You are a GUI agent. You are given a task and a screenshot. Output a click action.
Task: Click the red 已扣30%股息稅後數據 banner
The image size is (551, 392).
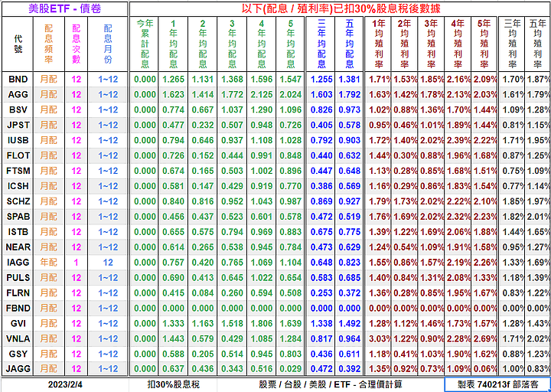coord(341,8)
